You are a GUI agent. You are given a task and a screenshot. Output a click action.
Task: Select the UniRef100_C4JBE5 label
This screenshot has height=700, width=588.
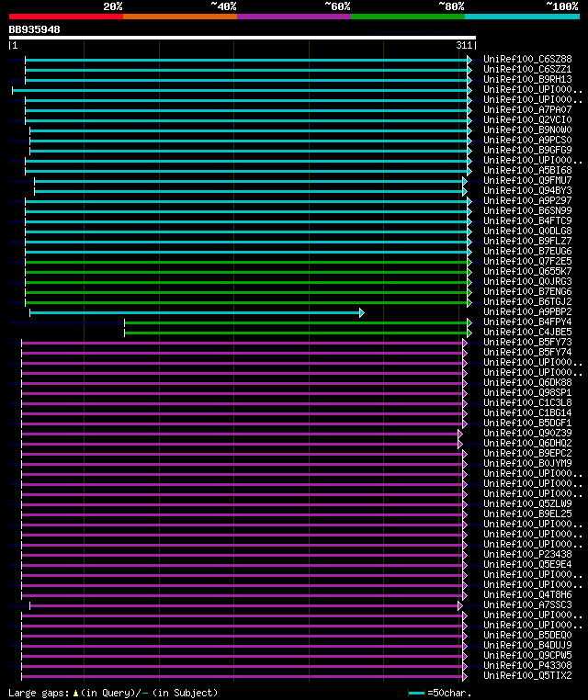point(527,332)
